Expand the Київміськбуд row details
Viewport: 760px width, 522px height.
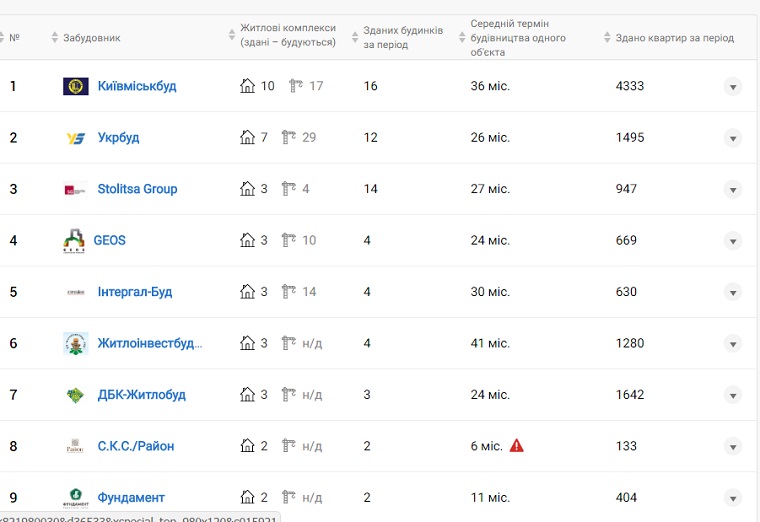tap(733, 87)
